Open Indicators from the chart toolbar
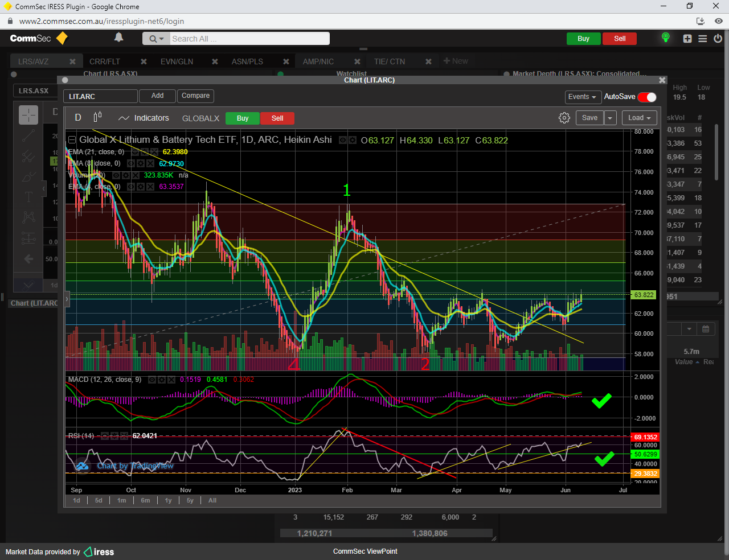This screenshot has width=729, height=560. click(x=144, y=118)
